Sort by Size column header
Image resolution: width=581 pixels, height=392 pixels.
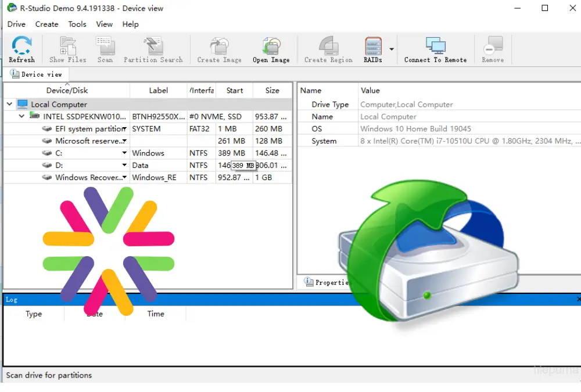[x=272, y=91]
